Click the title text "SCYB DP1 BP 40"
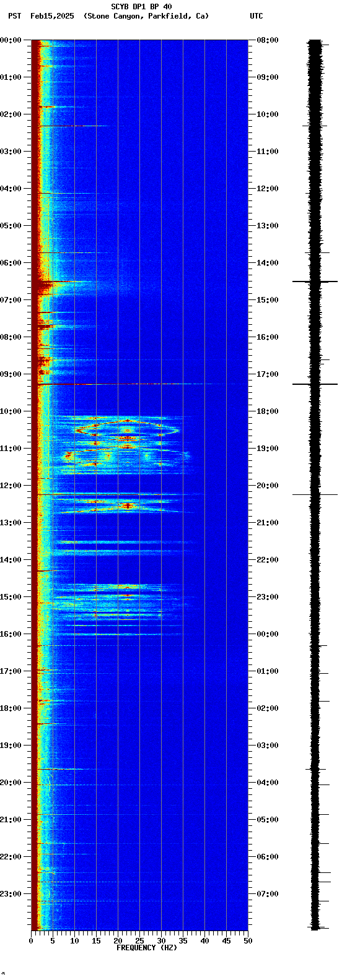This screenshot has width=342, height=980. (141, 7)
